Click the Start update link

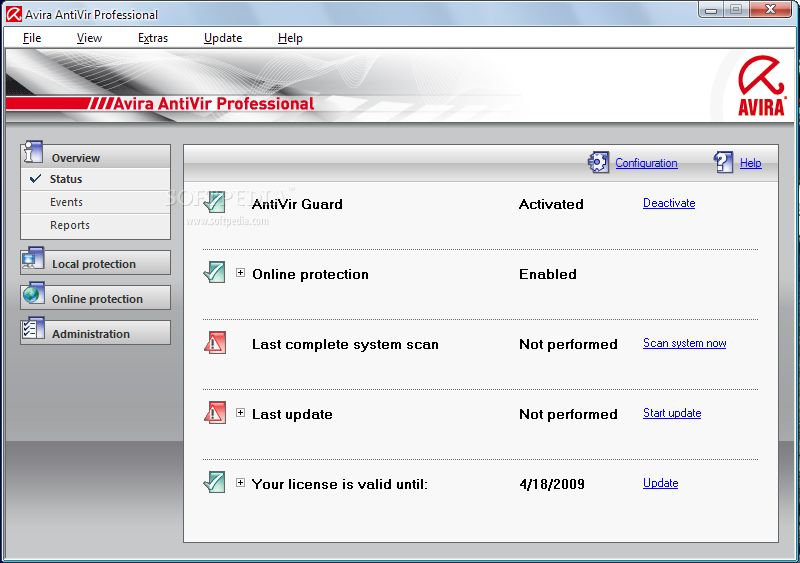[672, 413]
